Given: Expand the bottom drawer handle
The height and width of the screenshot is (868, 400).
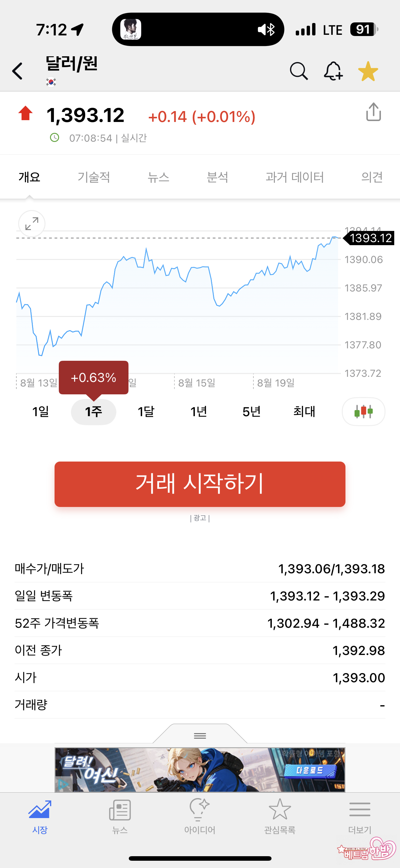Looking at the screenshot, I should (x=200, y=735).
